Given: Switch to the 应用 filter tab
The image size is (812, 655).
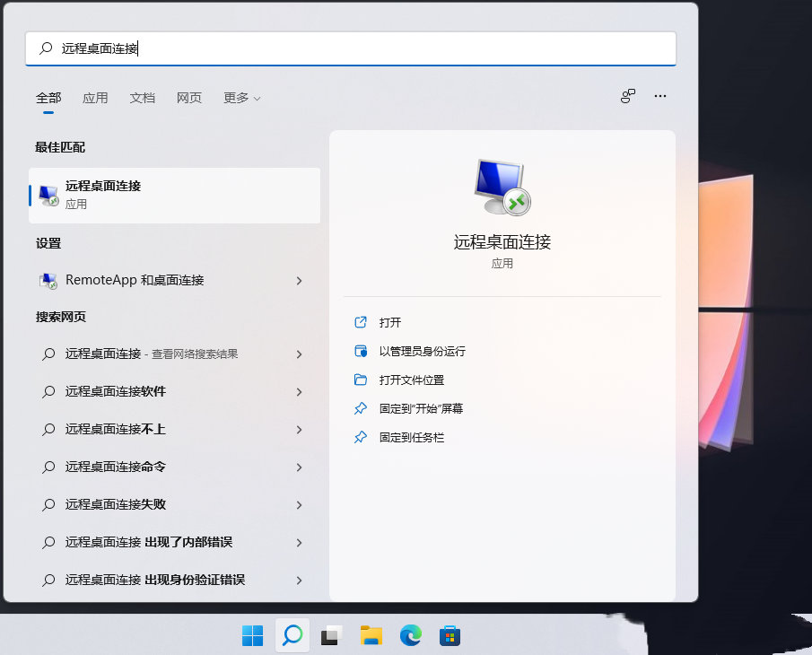Looking at the screenshot, I should pos(95,98).
